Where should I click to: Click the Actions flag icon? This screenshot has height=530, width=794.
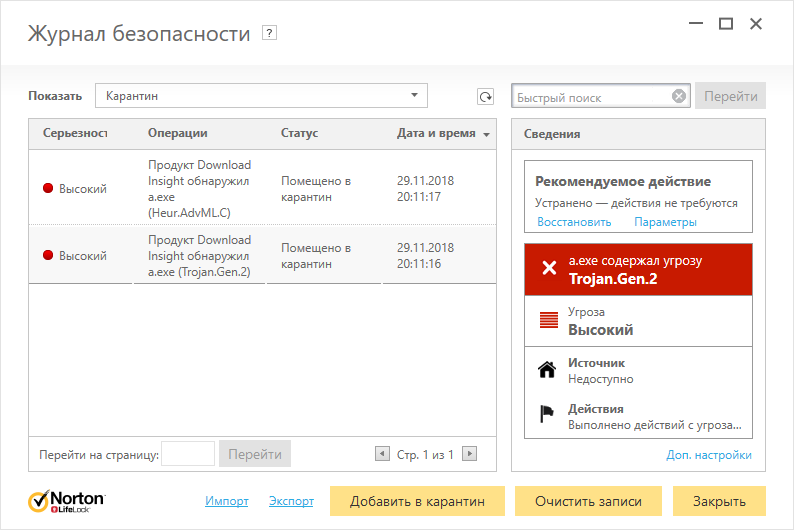click(547, 416)
